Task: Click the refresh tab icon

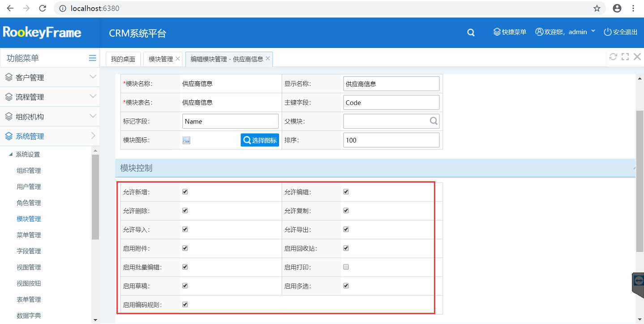Action: click(x=613, y=57)
